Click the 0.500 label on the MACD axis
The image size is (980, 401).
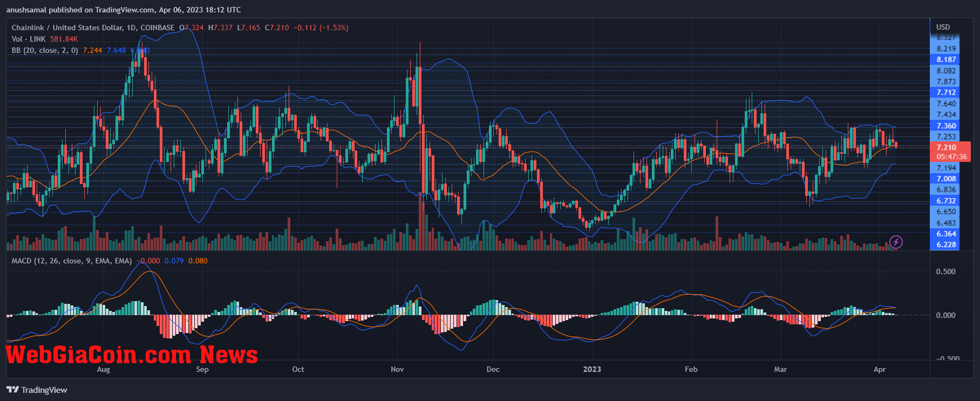click(945, 271)
